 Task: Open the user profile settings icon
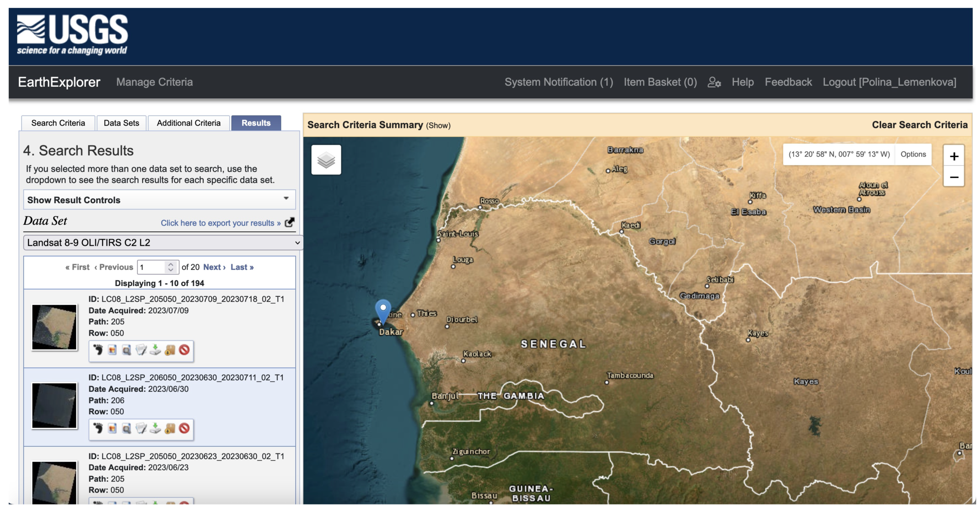(714, 82)
